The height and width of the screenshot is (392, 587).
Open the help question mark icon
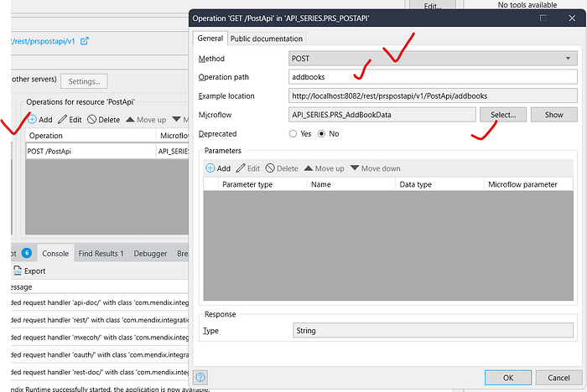[200, 378]
